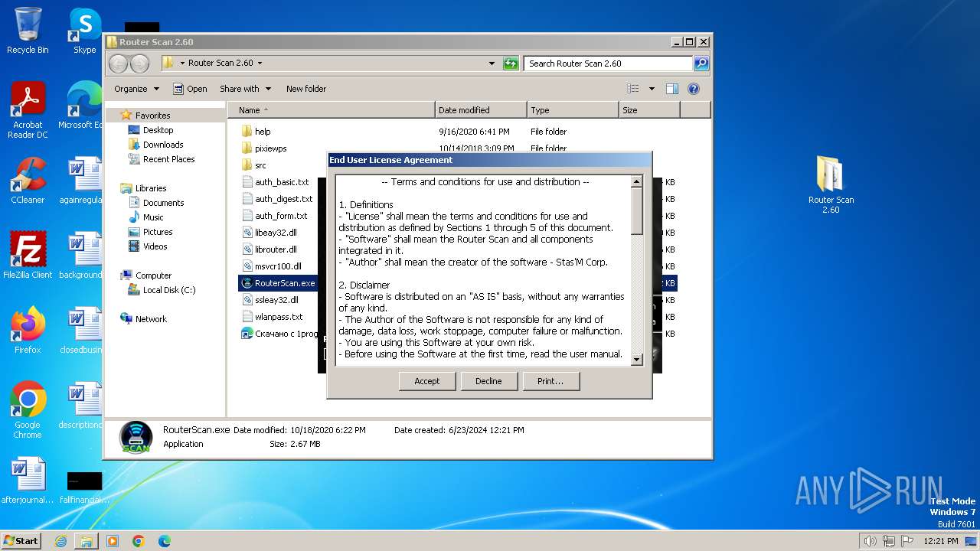Image resolution: width=980 pixels, height=551 pixels.
Task: Open address bar history dropdown
Action: 492,64
